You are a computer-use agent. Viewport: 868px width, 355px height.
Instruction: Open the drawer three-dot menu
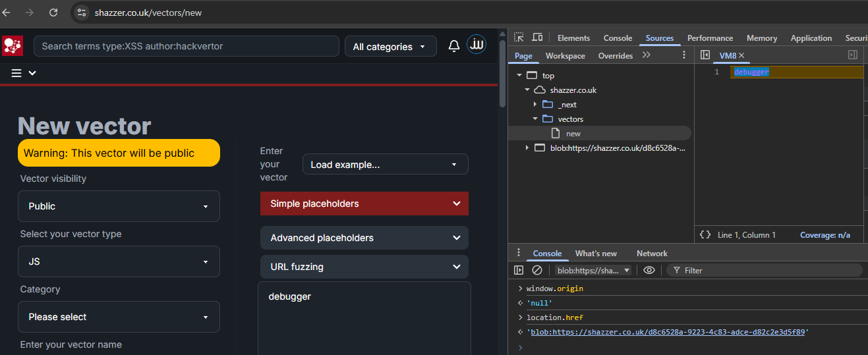coord(519,253)
